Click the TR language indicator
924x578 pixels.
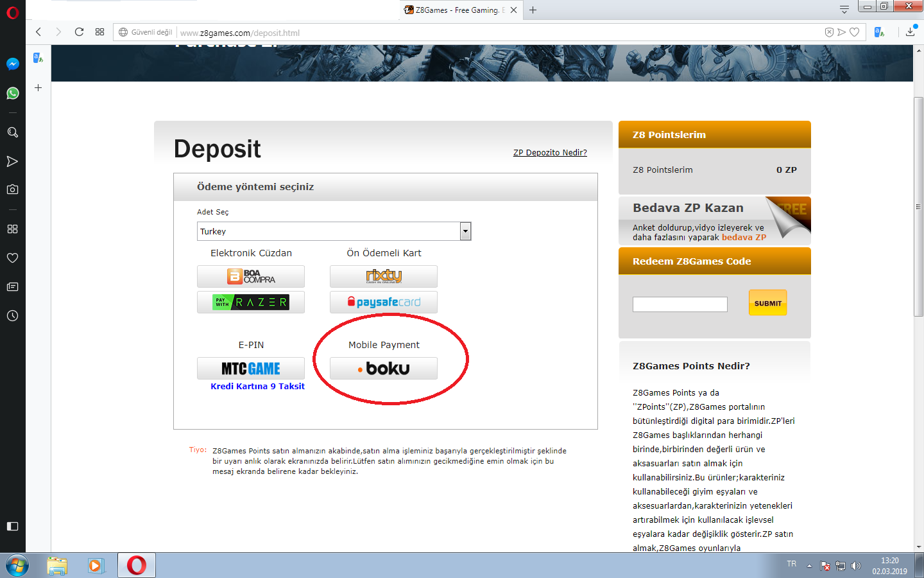(x=791, y=564)
